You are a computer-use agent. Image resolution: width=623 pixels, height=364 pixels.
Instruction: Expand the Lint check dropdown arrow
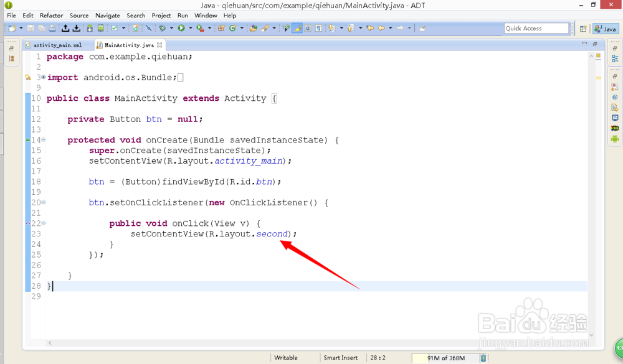(x=123, y=28)
